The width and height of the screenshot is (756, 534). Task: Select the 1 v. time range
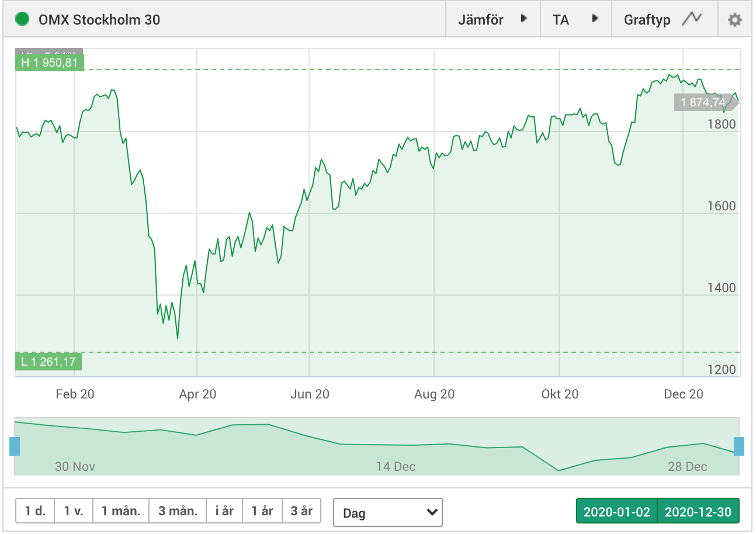pyautogui.click(x=74, y=511)
